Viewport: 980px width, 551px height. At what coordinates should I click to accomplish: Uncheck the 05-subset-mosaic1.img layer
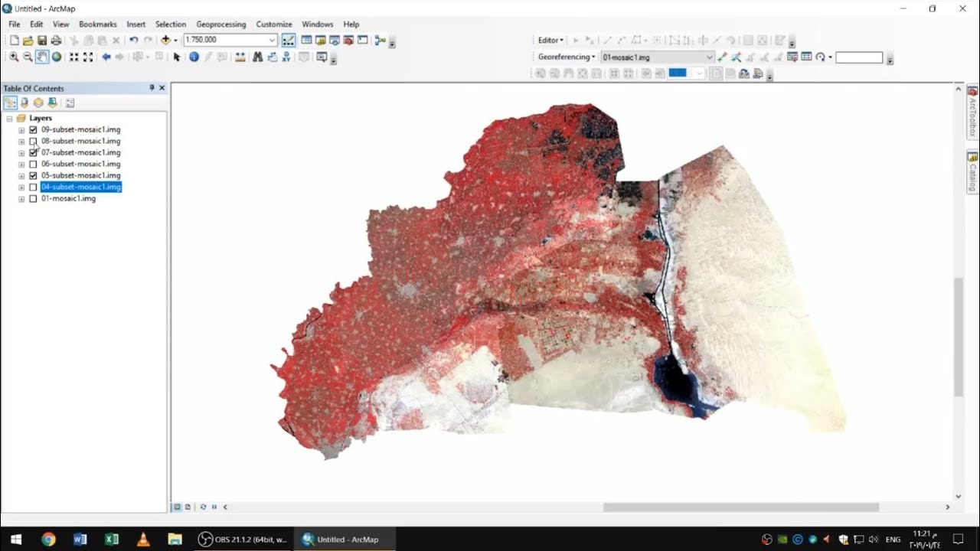click(x=33, y=176)
